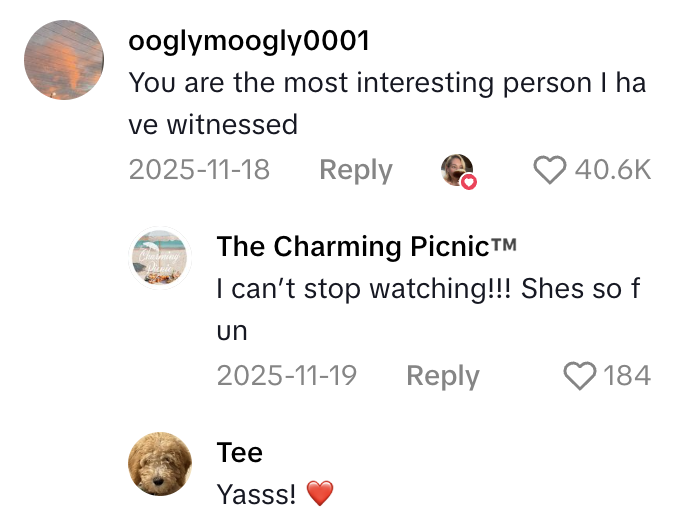The image size is (694, 518).
Task: Click the small red heart on the creator badge
Action: click(468, 182)
